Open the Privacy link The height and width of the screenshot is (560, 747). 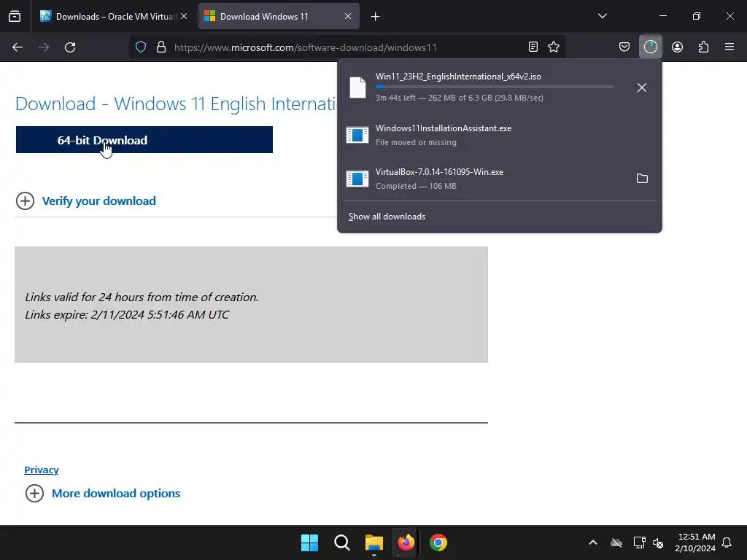tap(42, 470)
